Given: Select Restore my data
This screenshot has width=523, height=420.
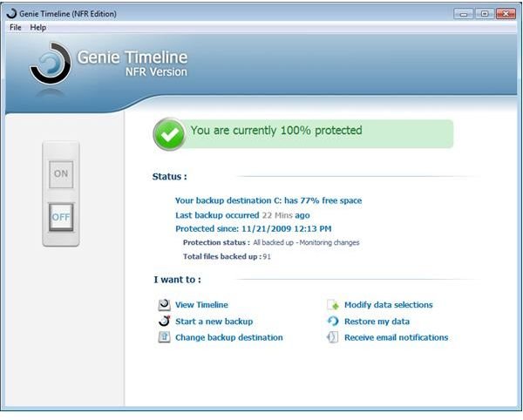Looking at the screenshot, I should [377, 322].
